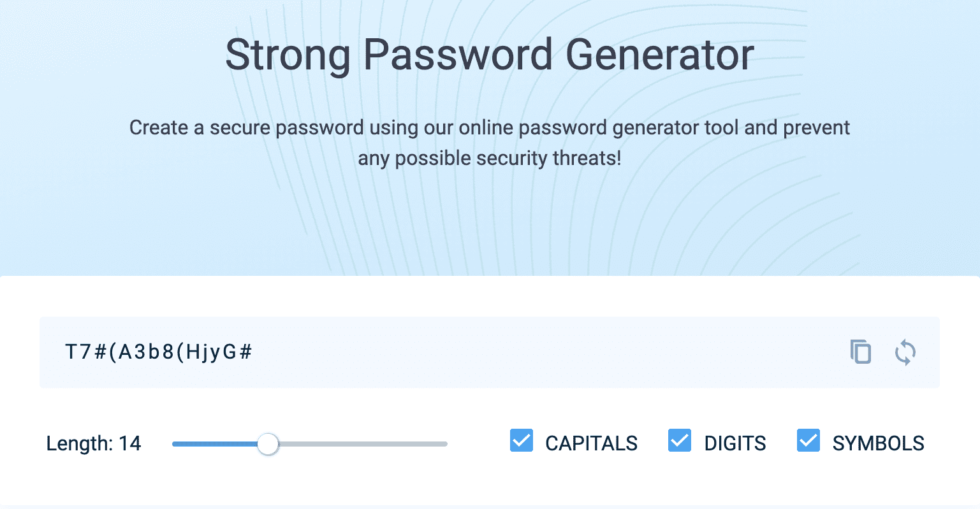Click the Length: 14 label
This screenshot has width=980, height=509.
pos(93,443)
